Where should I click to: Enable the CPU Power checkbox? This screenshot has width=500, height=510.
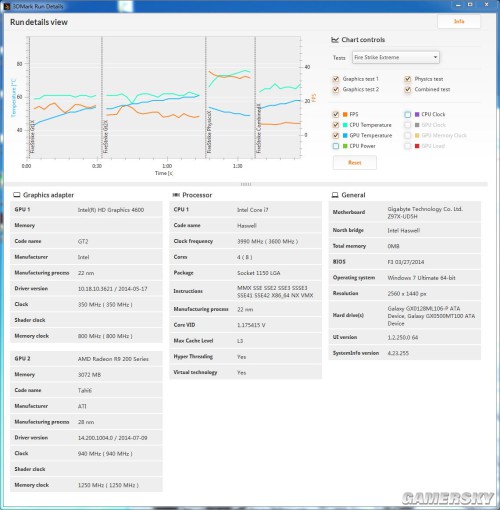[x=336, y=146]
